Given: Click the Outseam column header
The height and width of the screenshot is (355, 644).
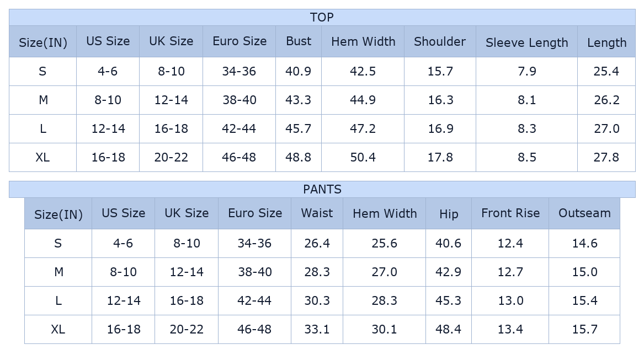Looking at the screenshot, I should coord(584,213).
